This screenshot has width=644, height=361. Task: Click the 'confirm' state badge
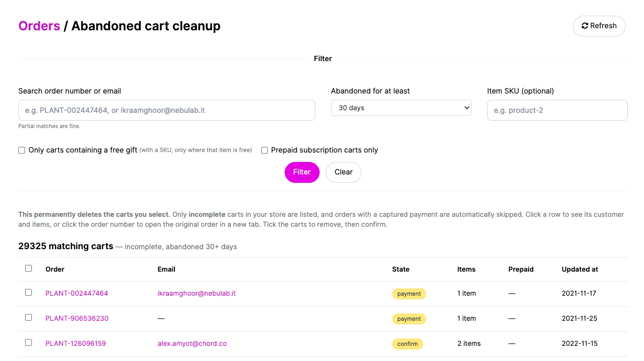pos(407,344)
